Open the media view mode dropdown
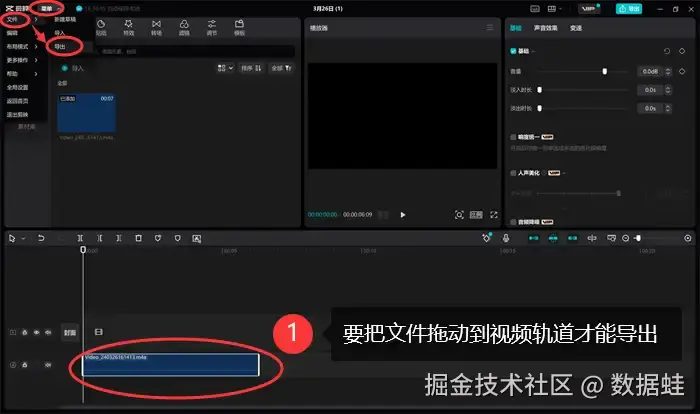700x414 pixels. (x=225, y=68)
